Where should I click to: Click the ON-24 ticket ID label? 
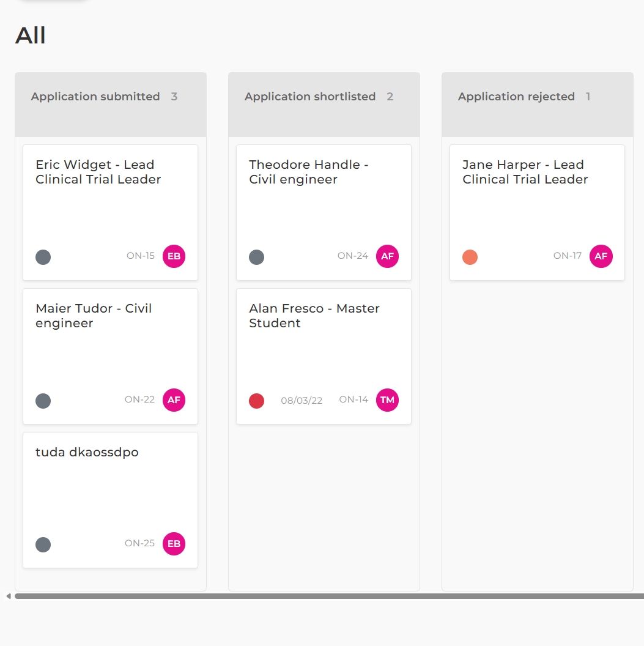point(353,256)
